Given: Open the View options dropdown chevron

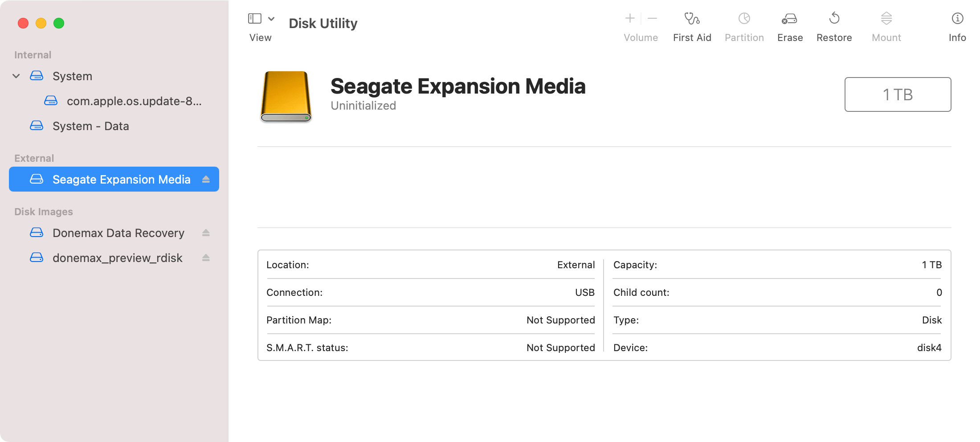Looking at the screenshot, I should 272,19.
